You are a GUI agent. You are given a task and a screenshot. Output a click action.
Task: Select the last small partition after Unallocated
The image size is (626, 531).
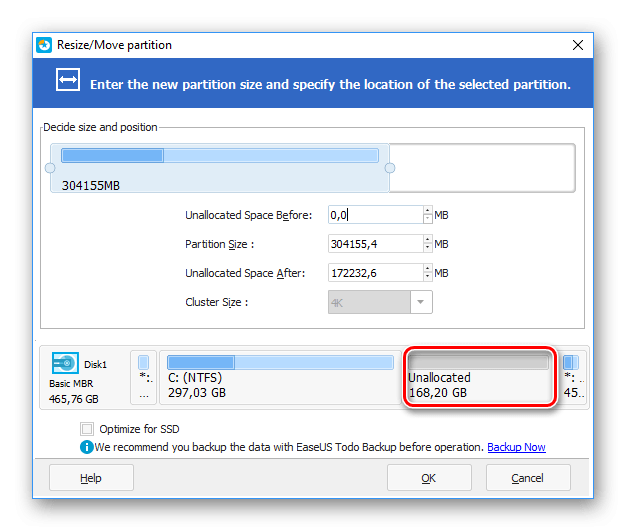coord(571,376)
